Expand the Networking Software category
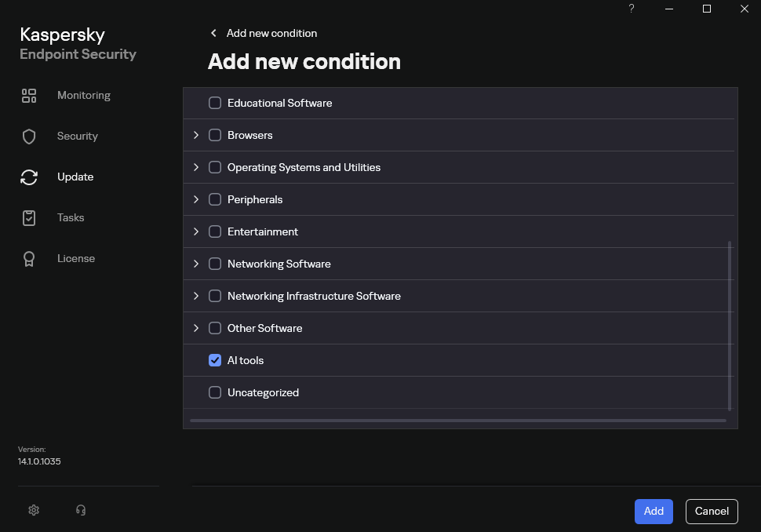The height and width of the screenshot is (532, 761). (196, 264)
